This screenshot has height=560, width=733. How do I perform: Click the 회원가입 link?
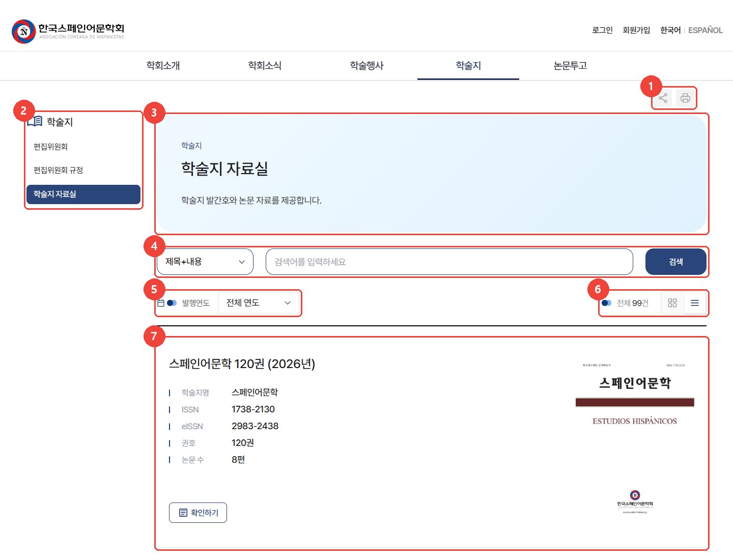coord(636,30)
